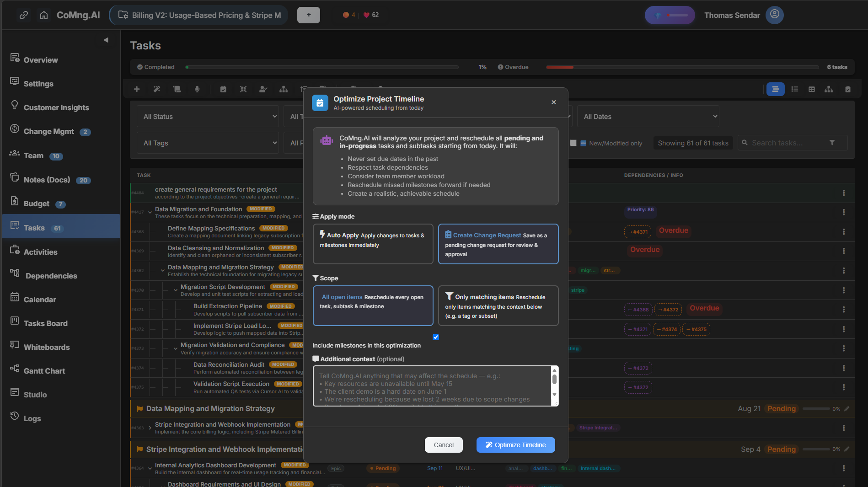Click the link chain icon in top bar

coord(24,15)
